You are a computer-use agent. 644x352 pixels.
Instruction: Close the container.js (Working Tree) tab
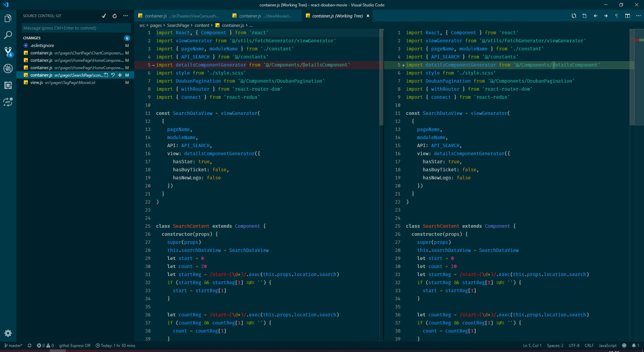pyautogui.click(x=368, y=16)
